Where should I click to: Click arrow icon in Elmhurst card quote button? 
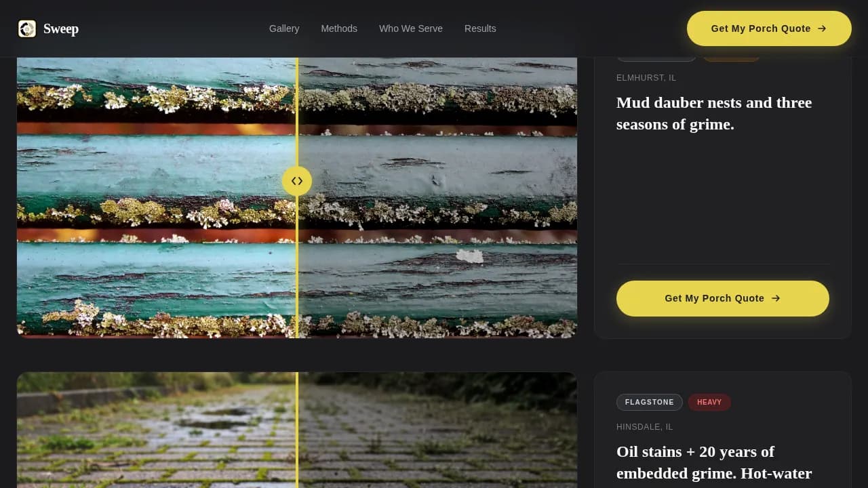776,298
